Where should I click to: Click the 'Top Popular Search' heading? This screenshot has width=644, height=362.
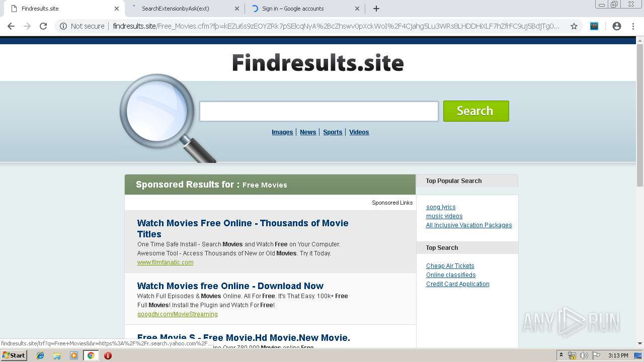(454, 181)
